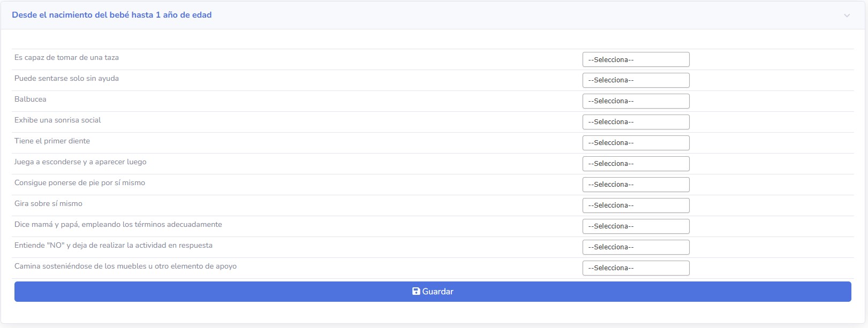Click the 'Exhibe una sonrisa social' label
The width and height of the screenshot is (868, 328).
[x=57, y=120]
